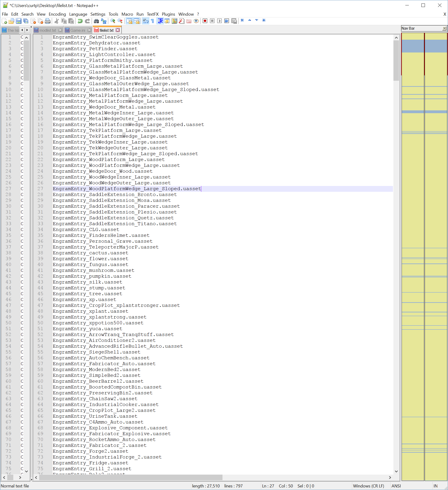
Task: Click the Print toolbar icon
Action: (48, 21)
